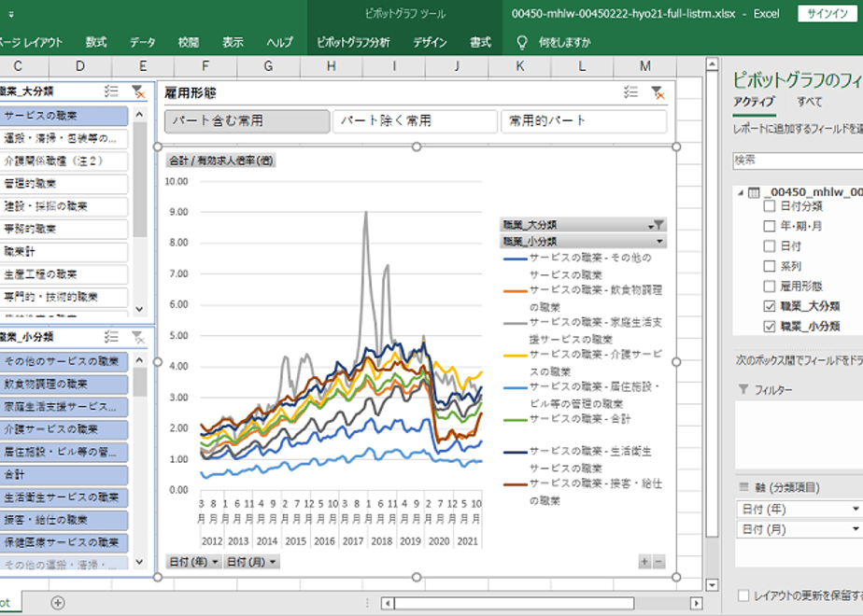Click 何をしますか tell-me search box
Viewport: 863px width, 616px height.
[x=565, y=42]
